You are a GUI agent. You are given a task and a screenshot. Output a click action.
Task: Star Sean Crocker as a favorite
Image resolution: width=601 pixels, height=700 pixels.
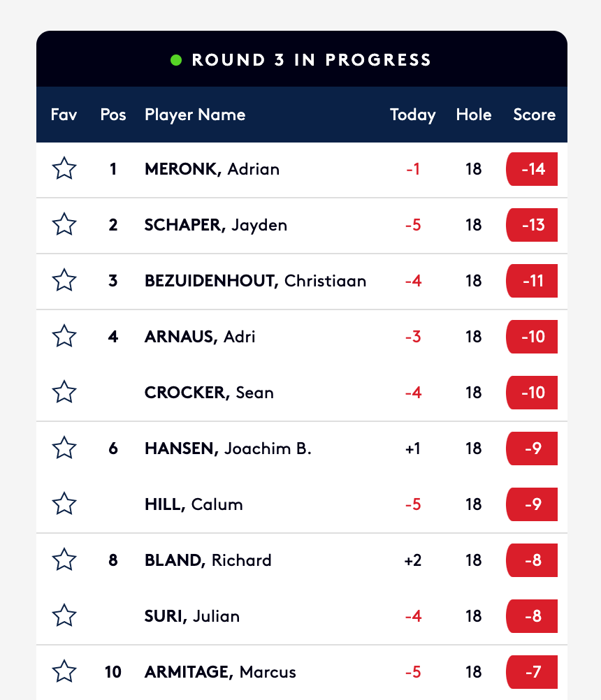point(64,392)
